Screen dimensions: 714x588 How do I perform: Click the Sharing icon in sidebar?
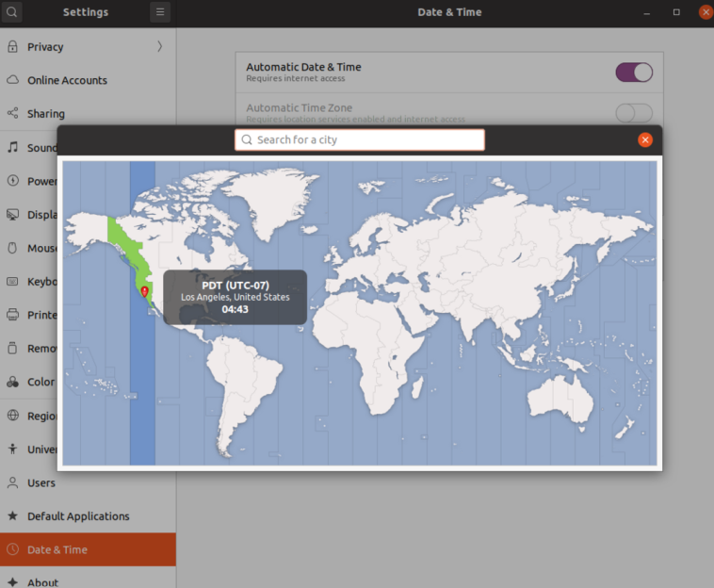pyautogui.click(x=13, y=114)
